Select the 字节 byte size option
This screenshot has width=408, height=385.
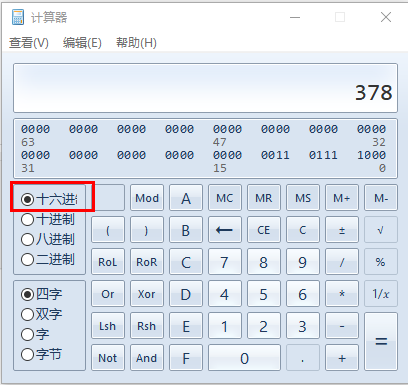pyautogui.click(x=42, y=354)
